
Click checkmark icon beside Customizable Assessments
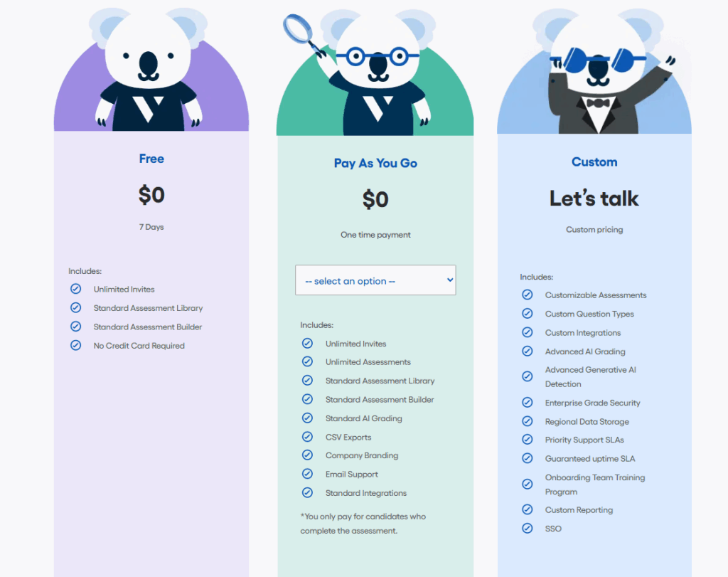point(528,295)
